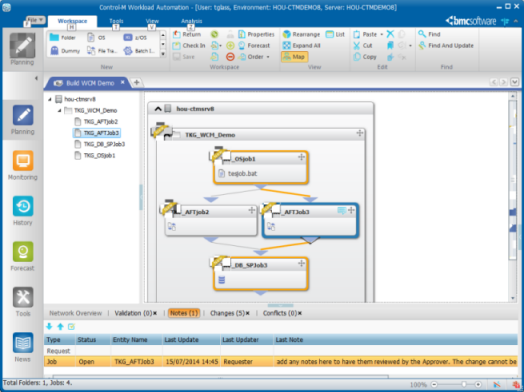Click the Check In ribbon icon
This screenshot has height=392, width=524.
coord(176,46)
